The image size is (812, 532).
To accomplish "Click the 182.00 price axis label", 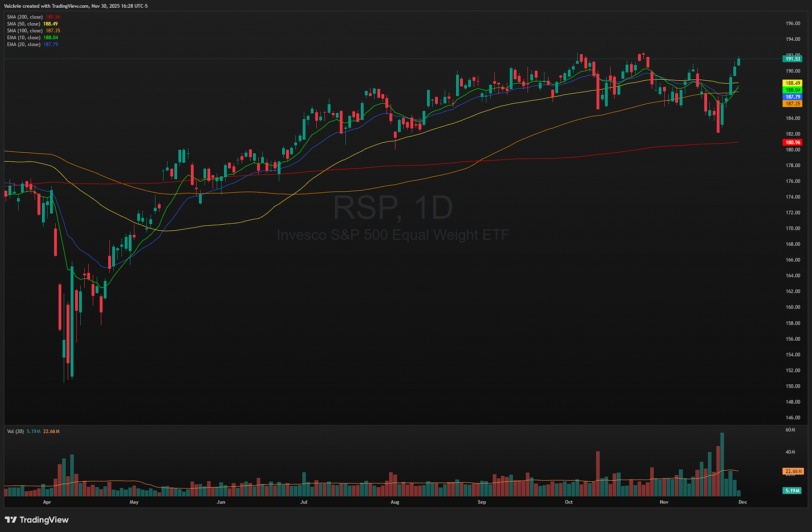I will tap(793, 134).
